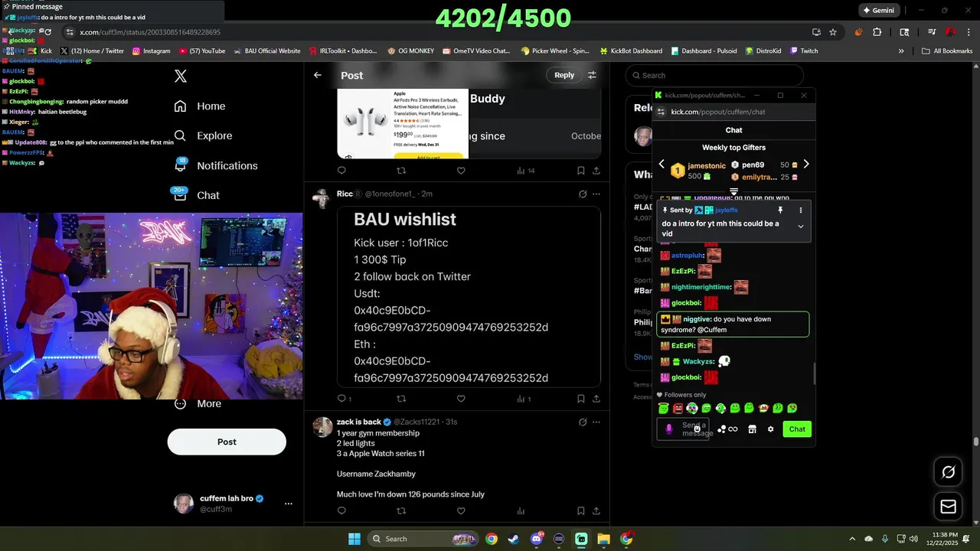Open more options on Ricc's tweet
980x551 pixels.
coord(596,194)
